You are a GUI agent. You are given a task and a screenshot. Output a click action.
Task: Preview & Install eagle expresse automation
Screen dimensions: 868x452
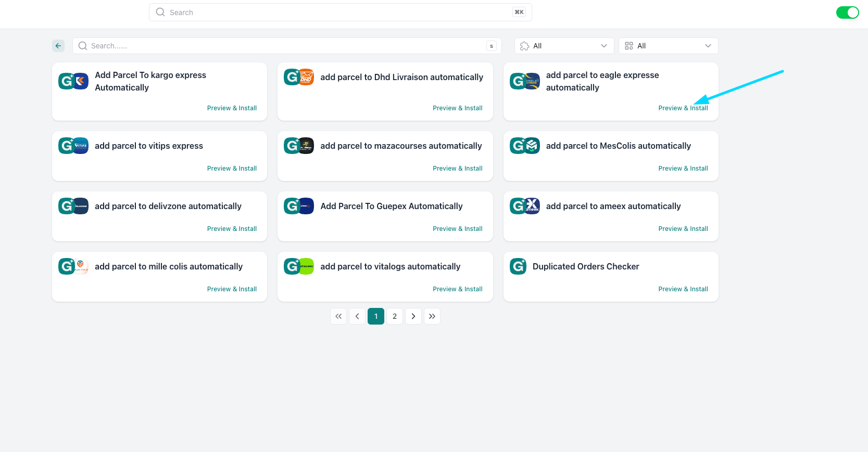683,108
